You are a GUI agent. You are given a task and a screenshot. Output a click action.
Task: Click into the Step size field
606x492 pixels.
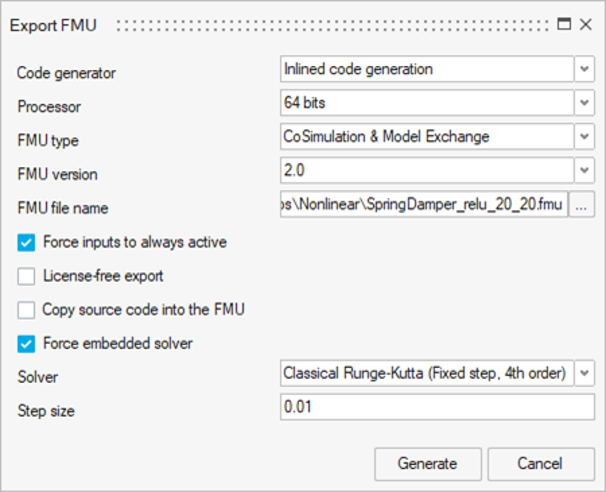click(437, 407)
